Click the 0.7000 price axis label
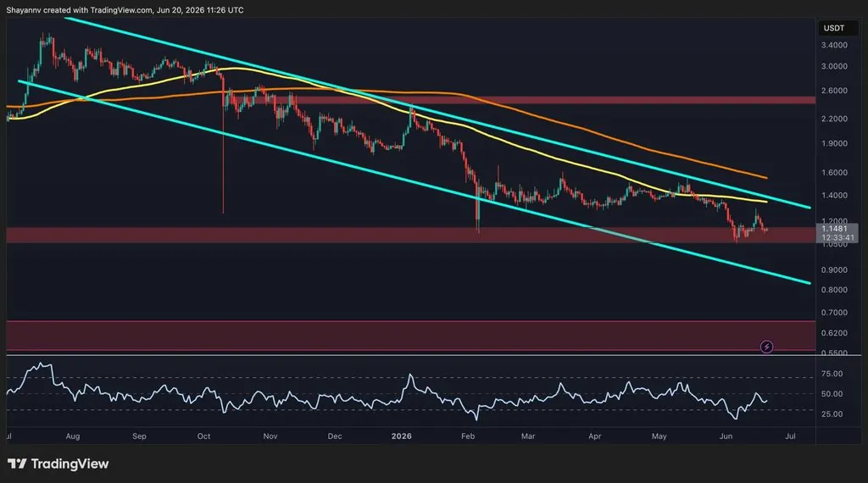Screen dimensions: 868x483 (x=834, y=313)
